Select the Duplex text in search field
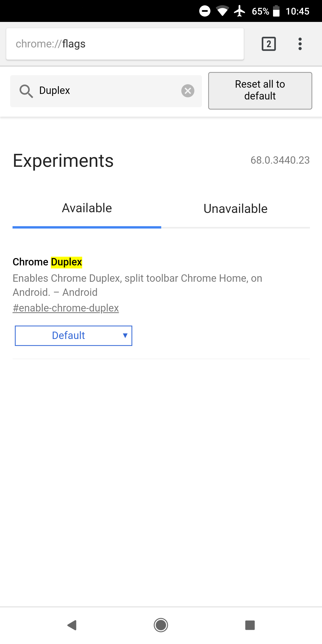Viewport: 322px width, 644px height. tap(54, 91)
